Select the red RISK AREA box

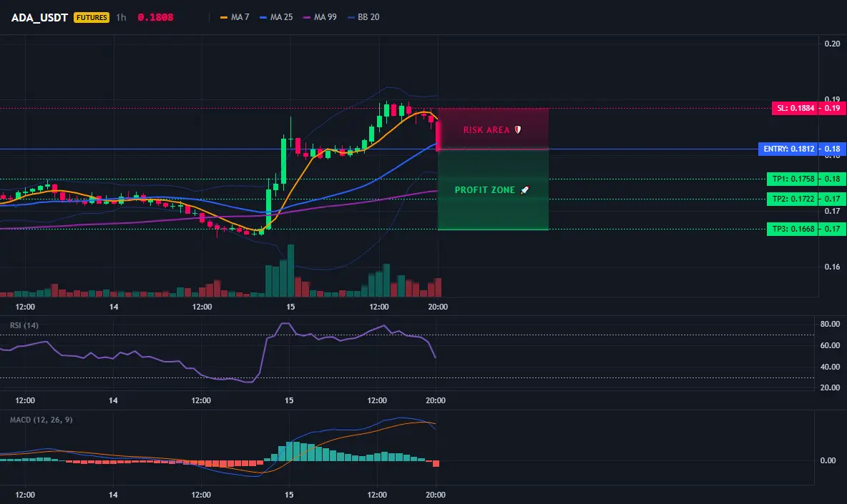click(493, 129)
